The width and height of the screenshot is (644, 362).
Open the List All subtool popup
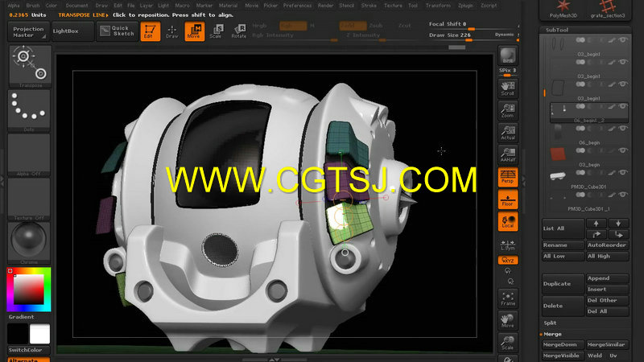click(563, 228)
